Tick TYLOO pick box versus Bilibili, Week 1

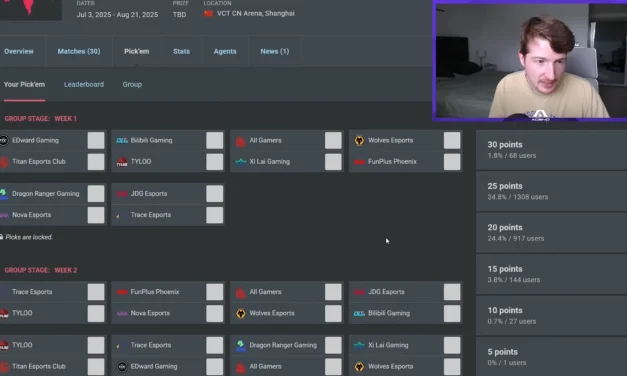(x=215, y=162)
